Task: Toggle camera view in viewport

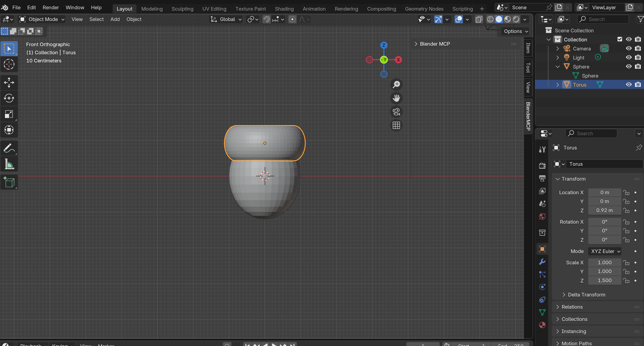Action: [396, 111]
